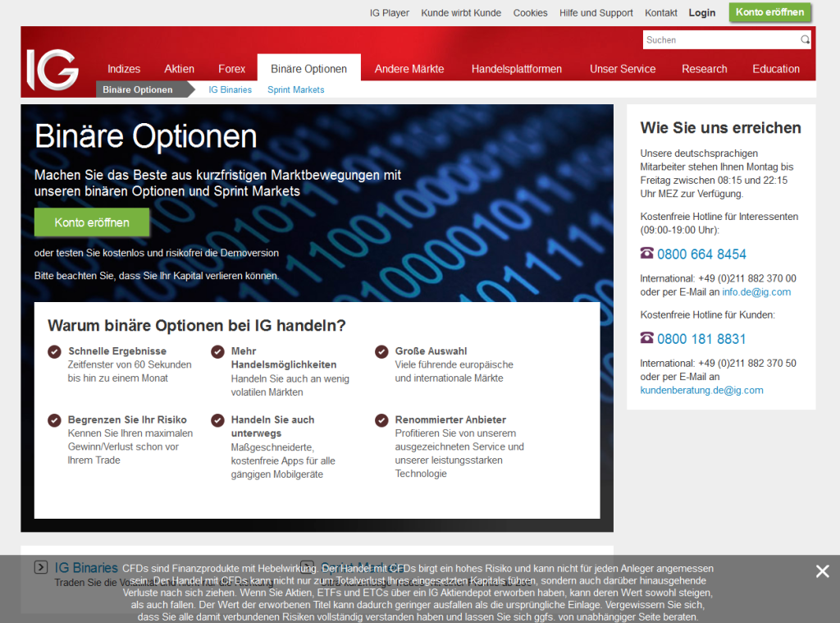Viewport: 840px width, 623px height.
Task: Click 'Warum binäre Optionen bei IG handeln?' heading
Action: point(197,325)
